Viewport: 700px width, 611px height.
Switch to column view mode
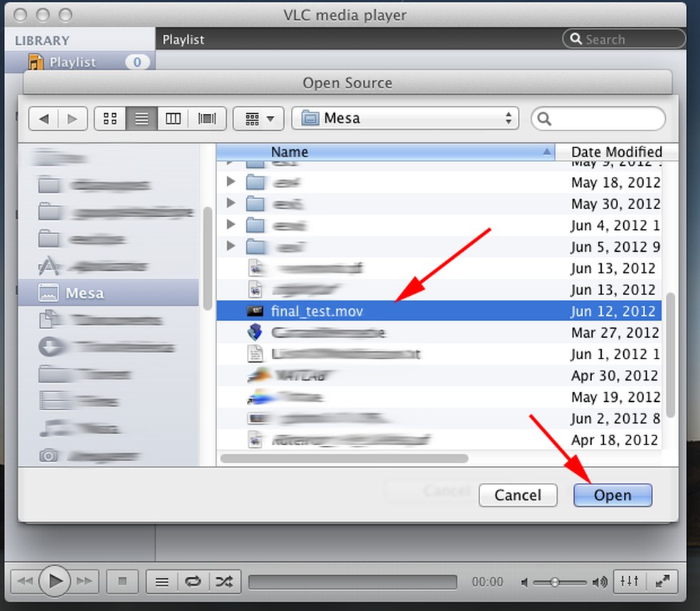[x=173, y=119]
